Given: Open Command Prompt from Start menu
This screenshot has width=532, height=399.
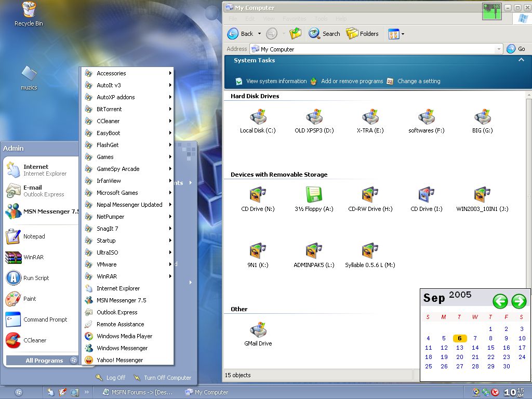Looking at the screenshot, I should coord(42,320).
